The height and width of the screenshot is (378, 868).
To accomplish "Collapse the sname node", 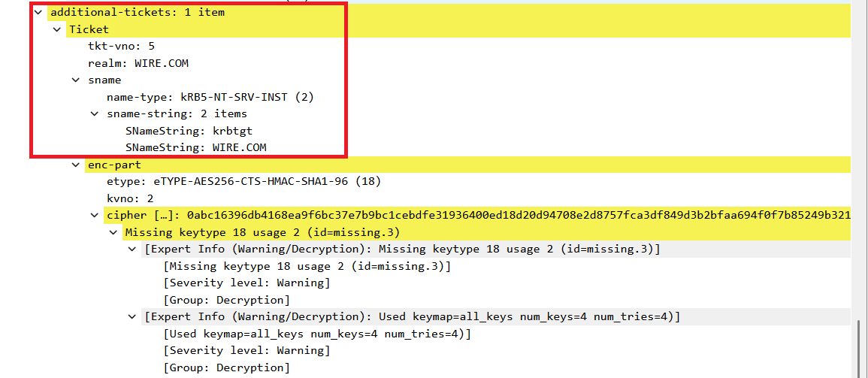I will tap(75, 80).
